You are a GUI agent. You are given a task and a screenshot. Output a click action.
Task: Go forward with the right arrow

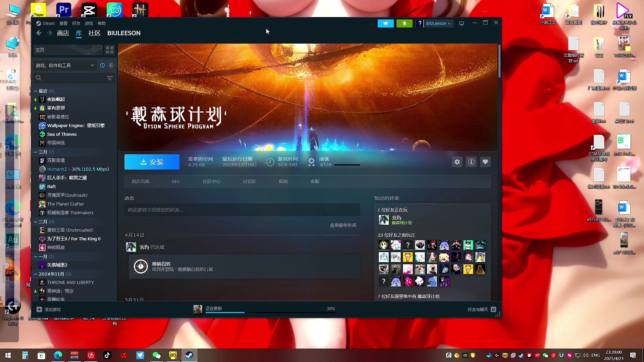(x=50, y=33)
